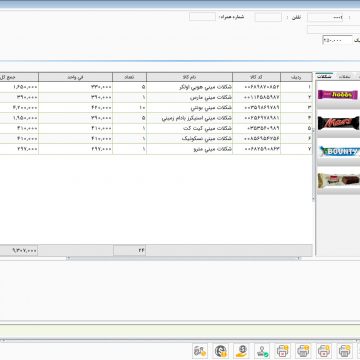This screenshot has width=360, height=360.
Task: Click the stamp icon with green checkmark
Action: click(x=262, y=351)
